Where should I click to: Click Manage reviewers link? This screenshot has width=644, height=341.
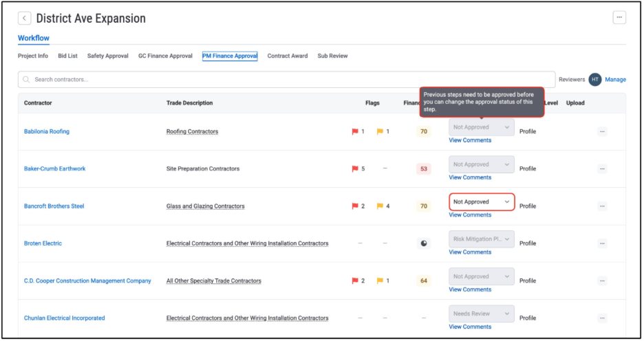point(615,80)
